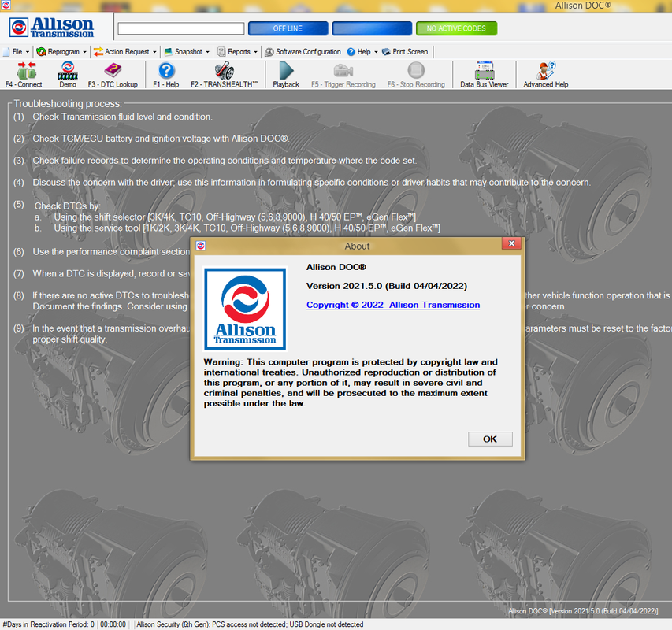Click the 00:00:00 timer in status bar
The height and width of the screenshot is (630, 672).
pyautogui.click(x=113, y=624)
